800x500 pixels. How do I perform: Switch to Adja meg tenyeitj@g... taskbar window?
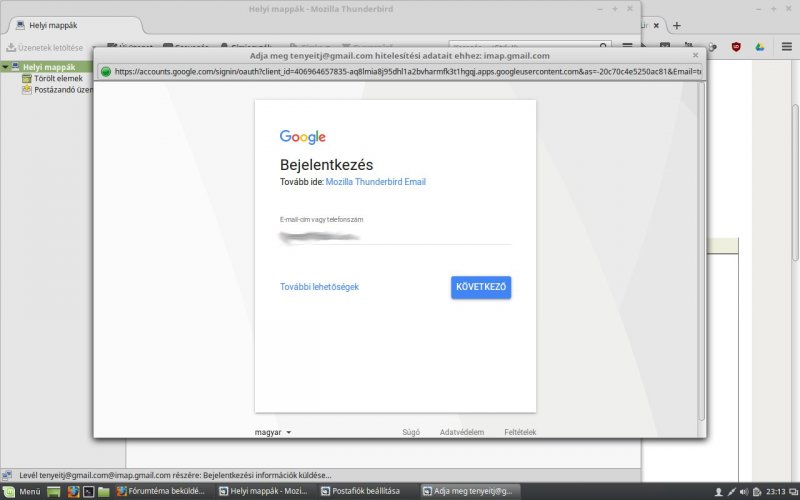(x=467, y=491)
